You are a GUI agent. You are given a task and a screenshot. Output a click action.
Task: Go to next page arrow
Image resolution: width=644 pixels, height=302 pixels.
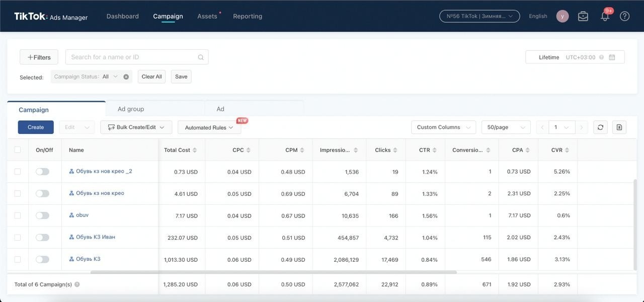coord(582,127)
